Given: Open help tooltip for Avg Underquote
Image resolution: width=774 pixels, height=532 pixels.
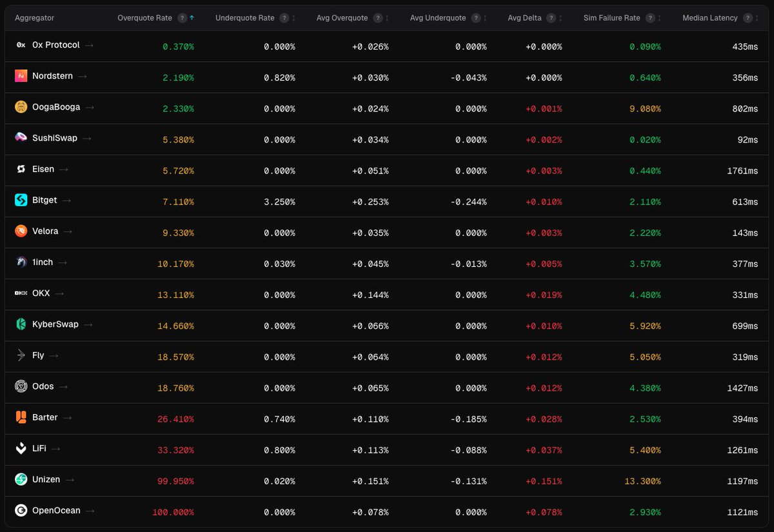Looking at the screenshot, I should pyautogui.click(x=476, y=18).
